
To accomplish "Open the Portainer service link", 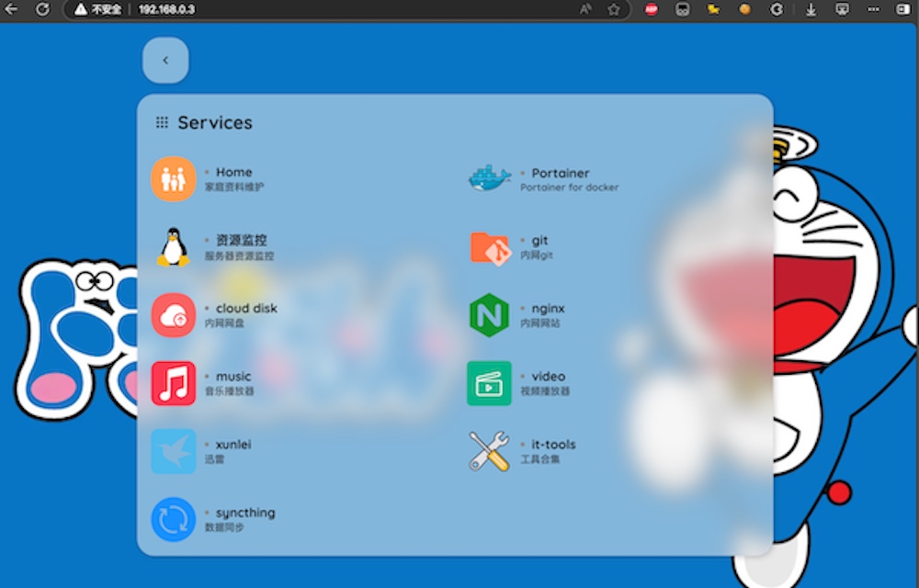I will pos(561,173).
